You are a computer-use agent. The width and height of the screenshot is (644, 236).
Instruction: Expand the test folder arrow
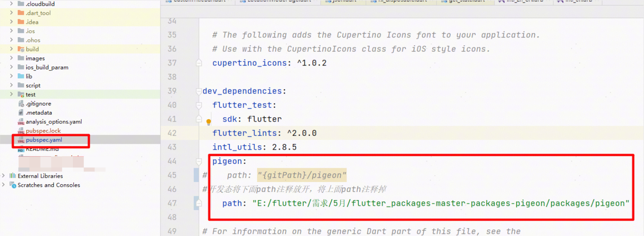pyautogui.click(x=12, y=94)
